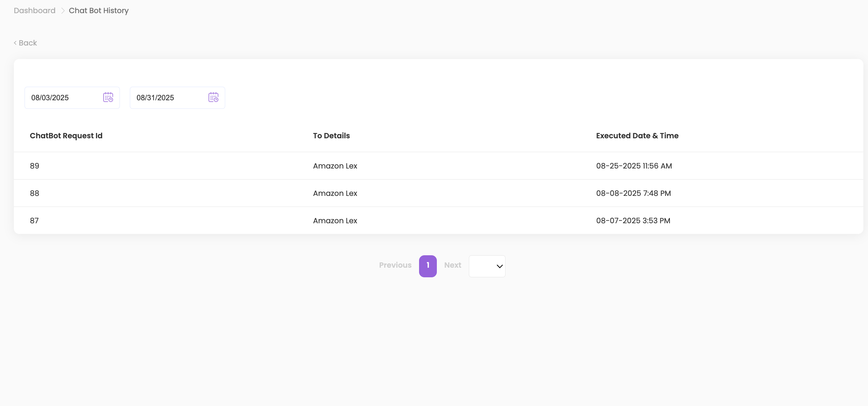868x406 pixels.
Task: Click breadcrumb chevron separator
Action: [x=63, y=11]
